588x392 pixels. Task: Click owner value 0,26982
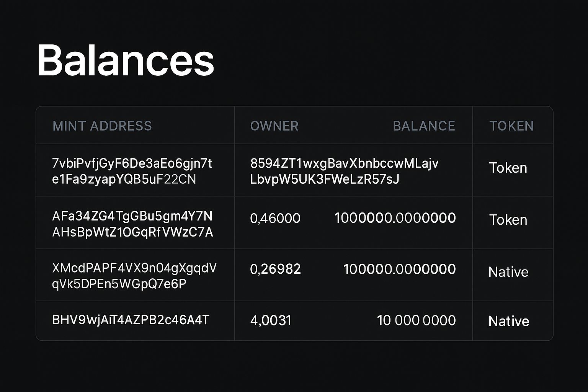click(x=275, y=269)
